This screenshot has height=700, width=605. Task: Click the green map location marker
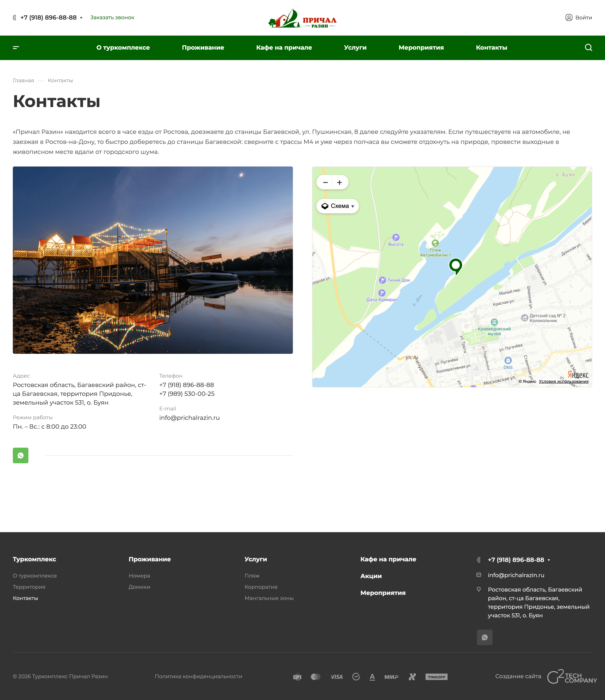coord(455,266)
